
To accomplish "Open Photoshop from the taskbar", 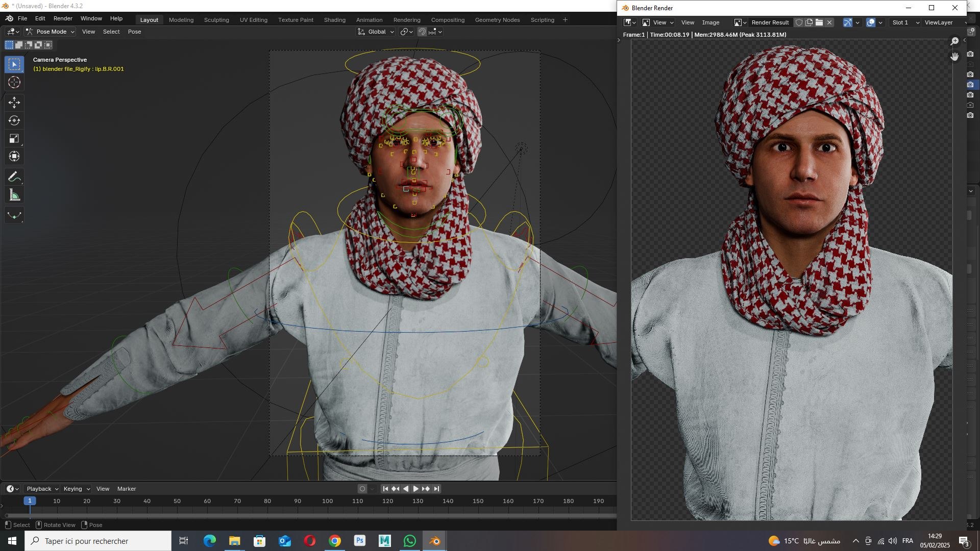I will coord(360,541).
